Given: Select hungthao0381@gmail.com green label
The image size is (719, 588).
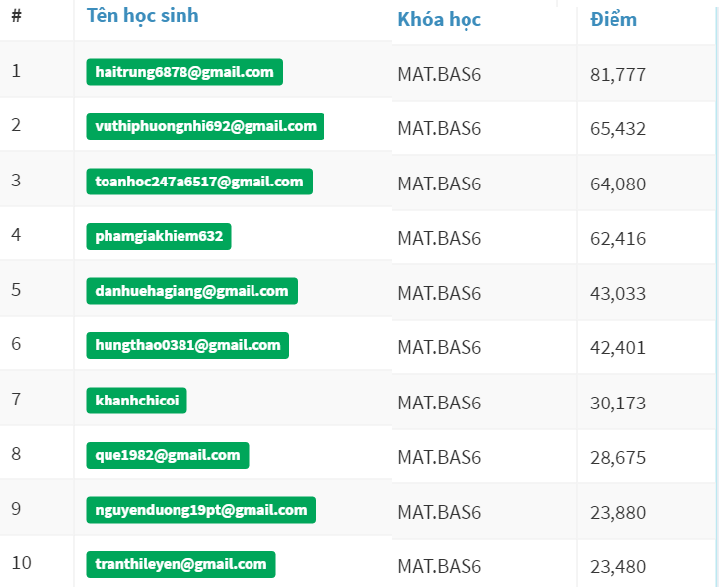Looking at the screenshot, I should pyautogui.click(x=187, y=345).
